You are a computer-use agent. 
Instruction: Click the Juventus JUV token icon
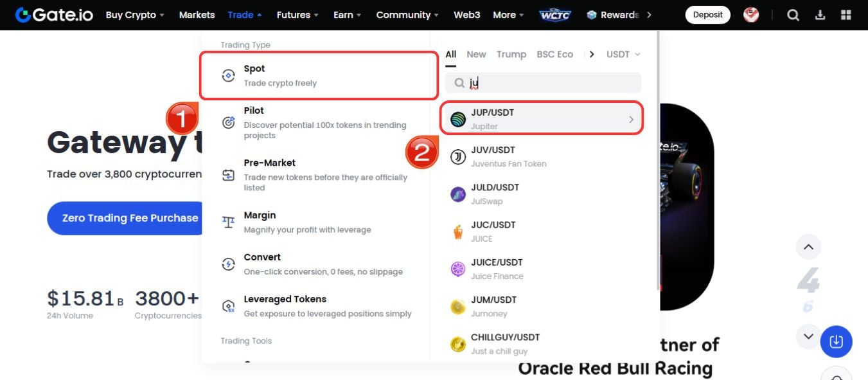click(458, 157)
